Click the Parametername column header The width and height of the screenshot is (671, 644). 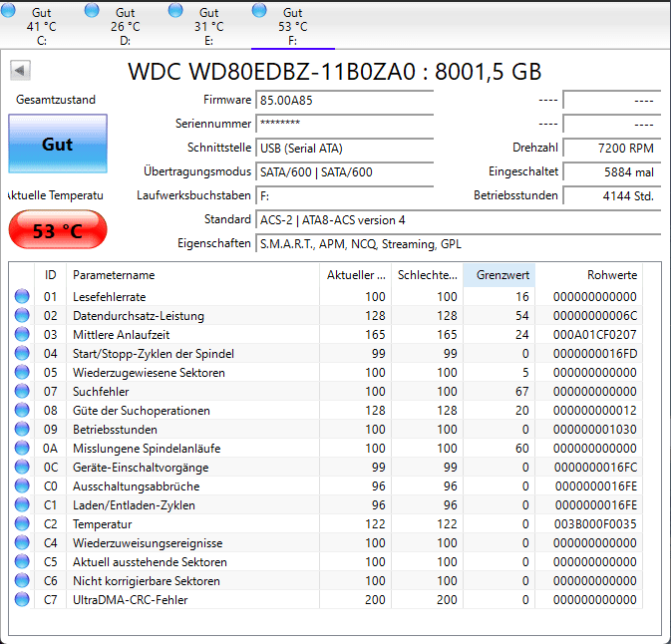(x=193, y=275)
